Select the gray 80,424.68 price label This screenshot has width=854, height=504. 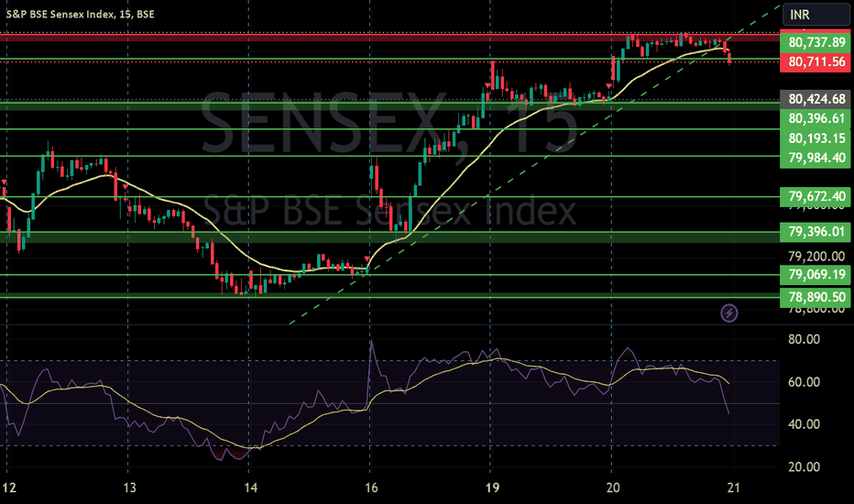(816, 99)
